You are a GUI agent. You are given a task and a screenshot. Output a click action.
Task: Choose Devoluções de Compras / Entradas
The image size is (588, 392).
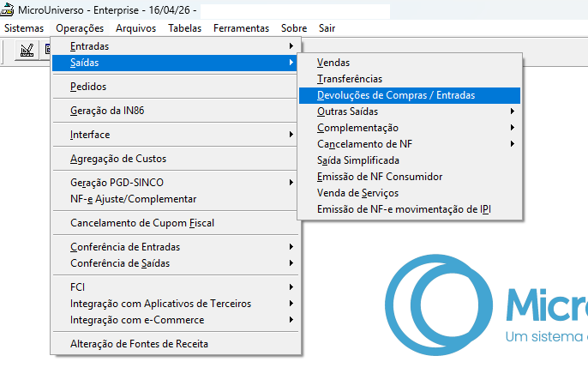(x=395, y=95)
